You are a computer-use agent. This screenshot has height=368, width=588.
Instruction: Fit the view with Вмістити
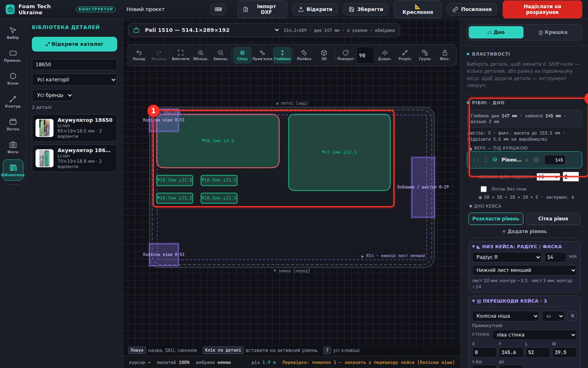pyautogui.click(x=180, y=55)
